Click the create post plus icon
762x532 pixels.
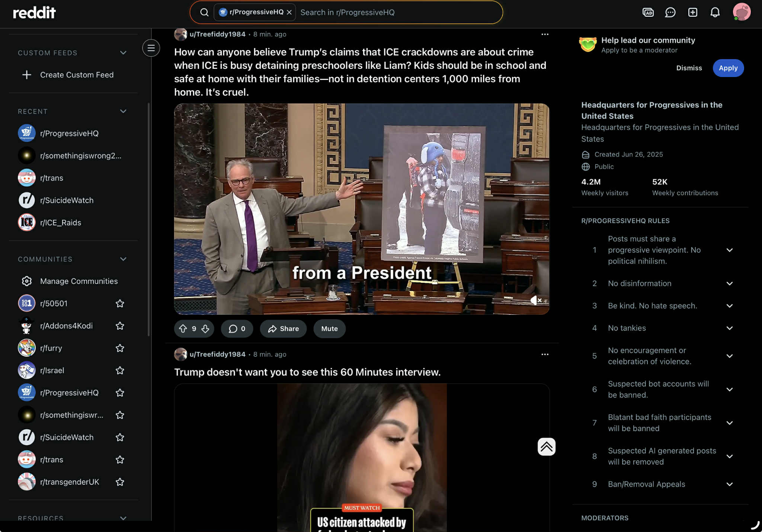[692, 12]
